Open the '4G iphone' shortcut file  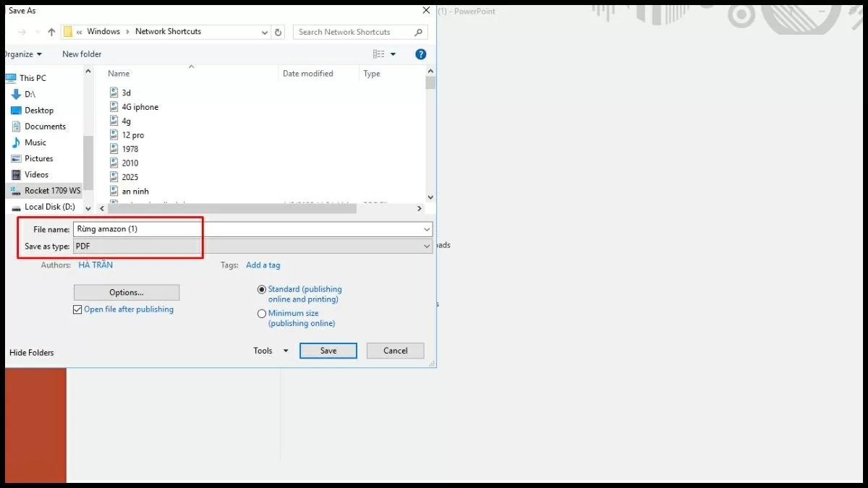pyautogui.click(x=140, y=107)
